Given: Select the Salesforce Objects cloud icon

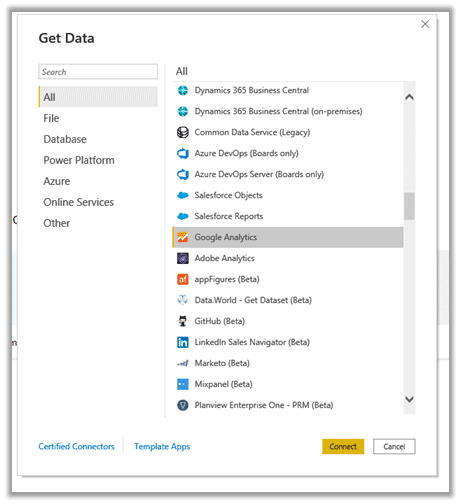Looking at the screenshot, I should point(183,195).
